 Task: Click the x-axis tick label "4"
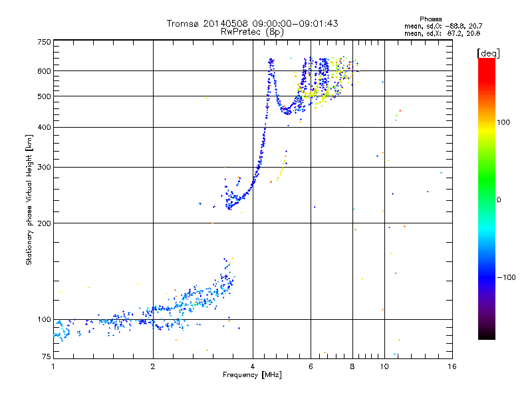(253, 366)
